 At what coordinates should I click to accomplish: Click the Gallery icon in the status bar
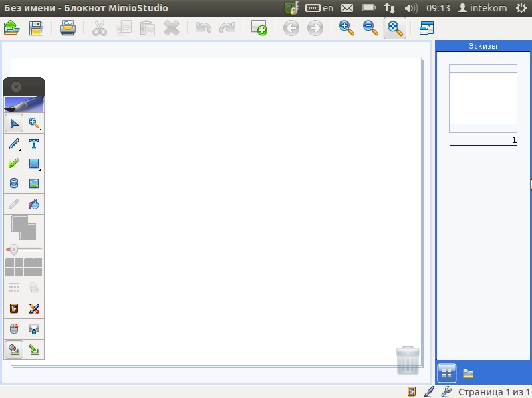pos(412,391)
